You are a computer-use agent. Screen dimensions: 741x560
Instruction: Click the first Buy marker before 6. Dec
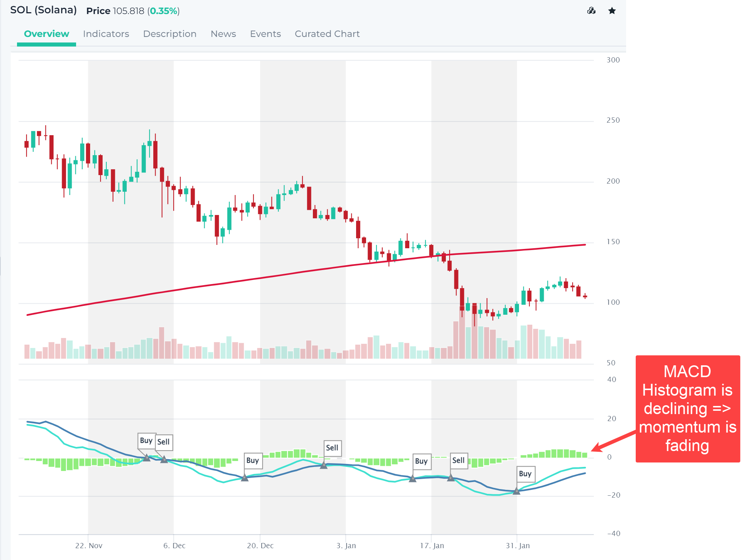point(146,441)
